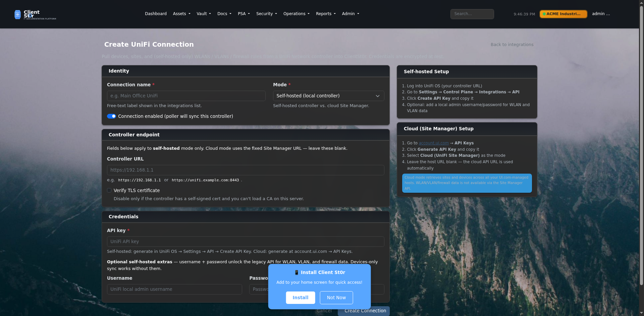Viewport: 644px width, 316px height.
Task: Click the Controller URL field
Action: 246,170
